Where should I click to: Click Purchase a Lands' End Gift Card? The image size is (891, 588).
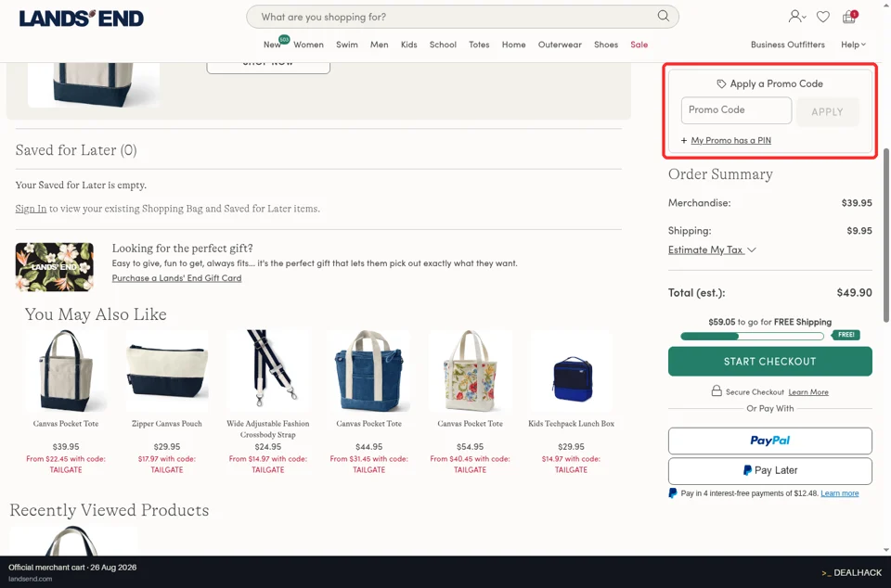coord(176,278)
